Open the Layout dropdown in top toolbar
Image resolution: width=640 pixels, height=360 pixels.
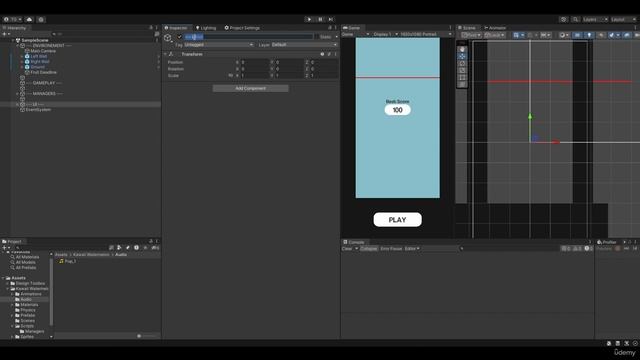pos(623,19)
